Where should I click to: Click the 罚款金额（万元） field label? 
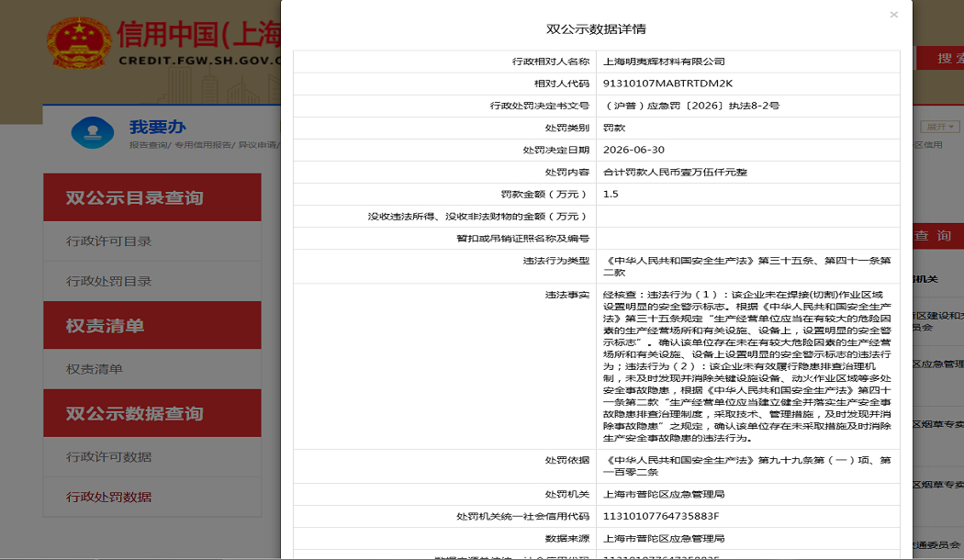544,195
